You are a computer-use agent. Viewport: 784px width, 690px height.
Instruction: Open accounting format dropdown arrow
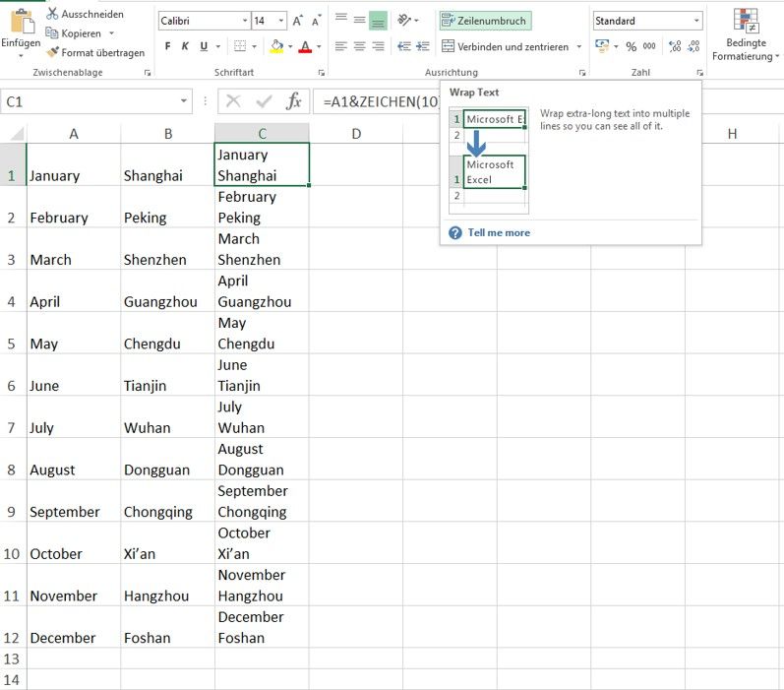click(x=616, y=46)
